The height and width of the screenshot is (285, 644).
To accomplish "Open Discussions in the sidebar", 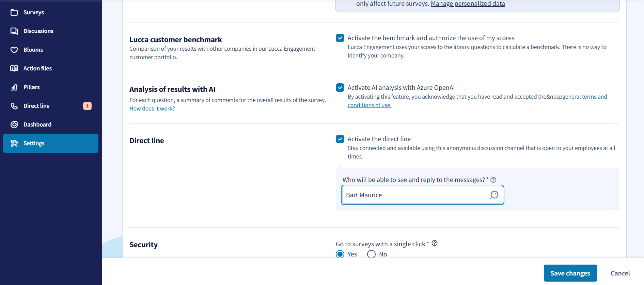I will (51, 31).
